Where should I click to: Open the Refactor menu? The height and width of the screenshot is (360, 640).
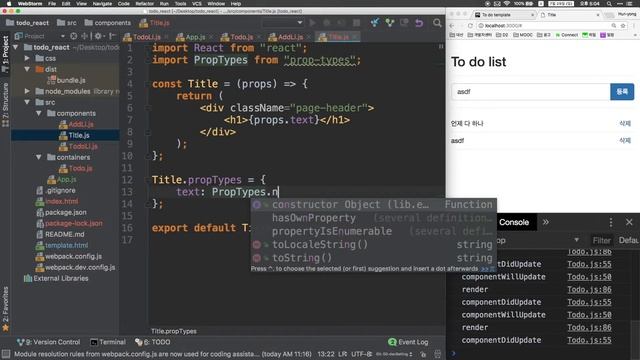pyautogui.click(x=145, y=4)
